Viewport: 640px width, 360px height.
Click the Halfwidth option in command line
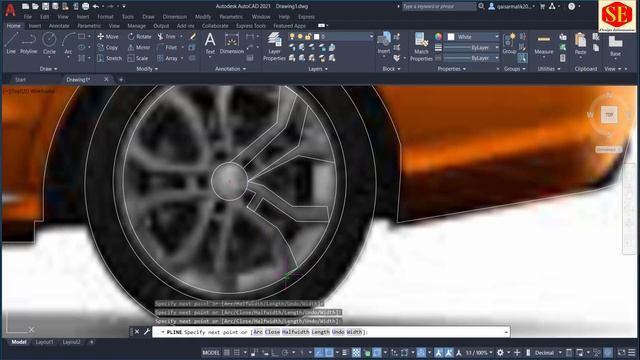296,332
